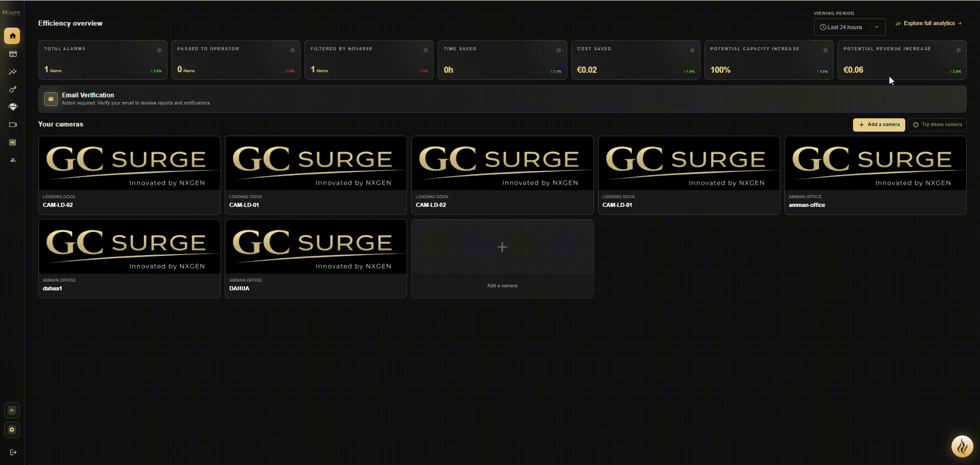
Task: Show info for Total Alarms card
Action: (159, 50)
